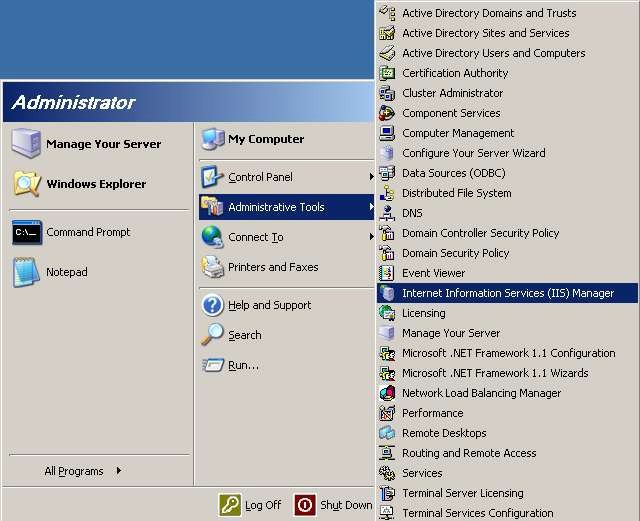The width and height of the screenshot is (640, 521).
Task: Expand the All Programs arrow
Action: point(119,471)
